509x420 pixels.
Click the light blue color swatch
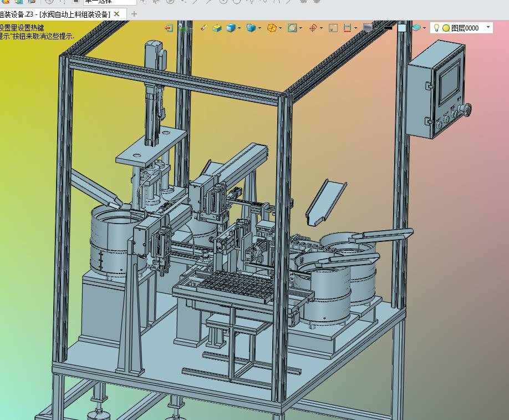click(402, 28)
